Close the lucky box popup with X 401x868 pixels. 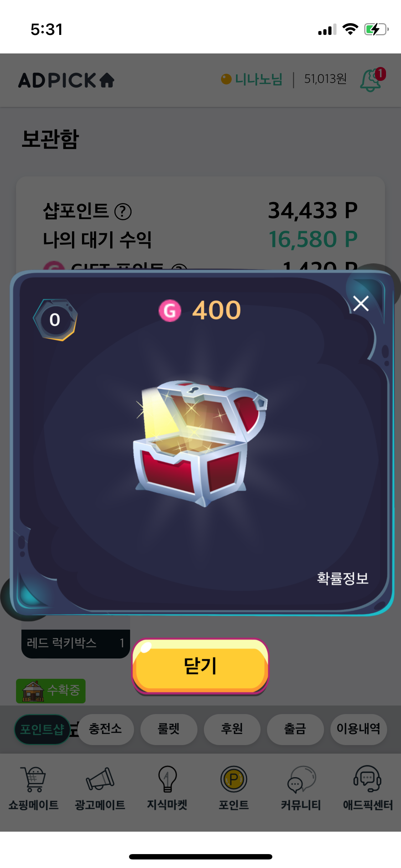361,304
